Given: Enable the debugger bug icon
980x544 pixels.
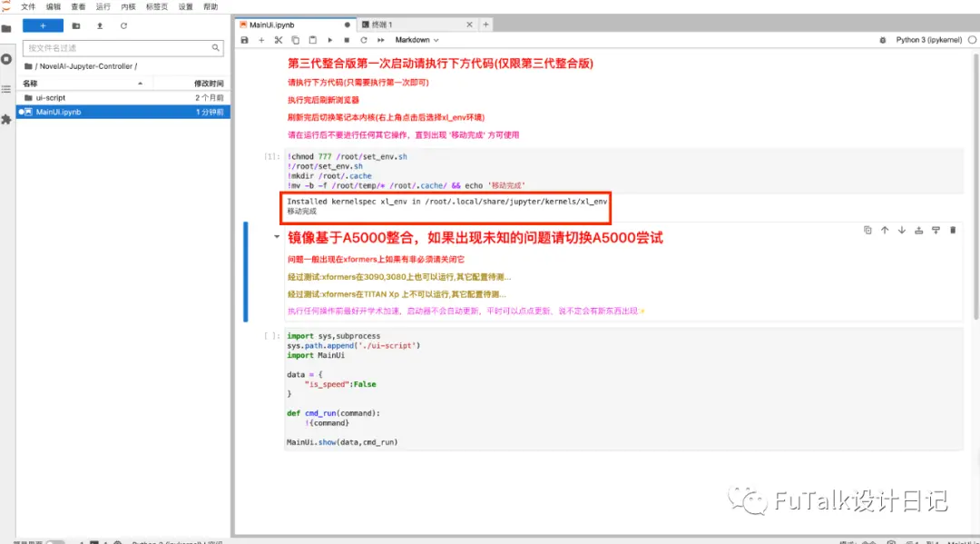Looking at the screenshot, I should click(883, 40).
